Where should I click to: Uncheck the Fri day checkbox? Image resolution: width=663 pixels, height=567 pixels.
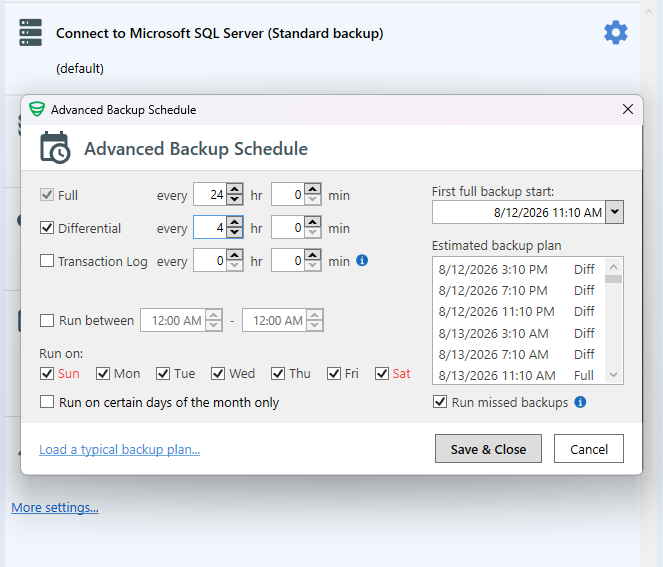pos(334,374)
